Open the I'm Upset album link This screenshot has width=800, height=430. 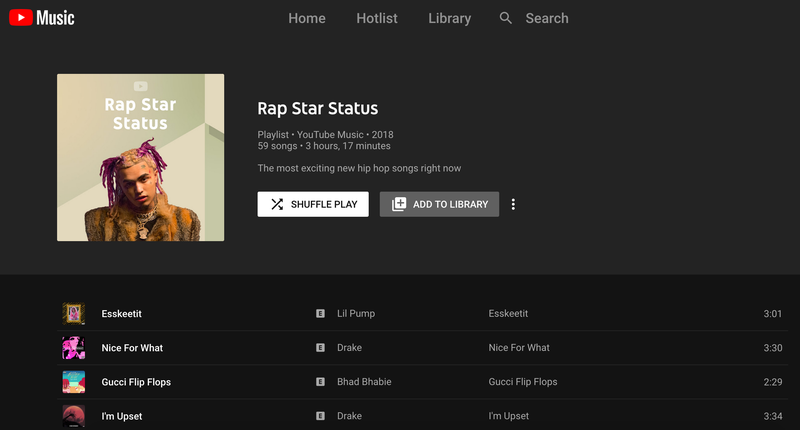509,416
